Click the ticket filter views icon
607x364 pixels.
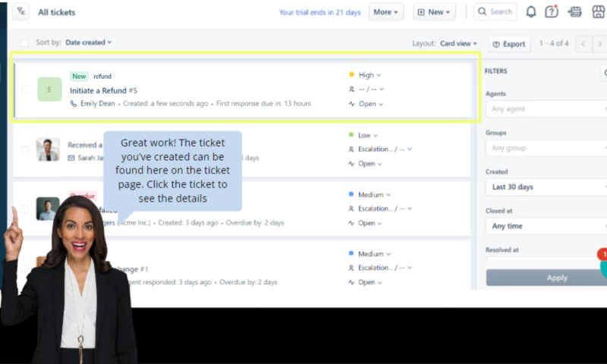20,12
